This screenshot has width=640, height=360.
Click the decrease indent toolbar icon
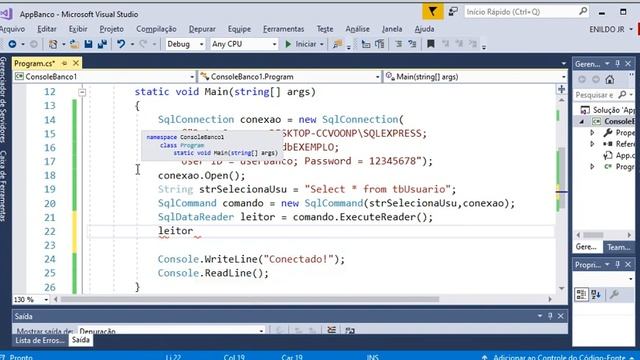point(366,44)
